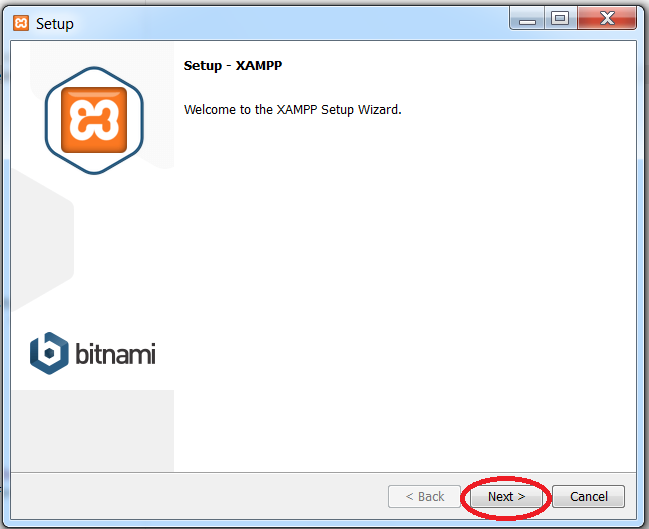Click the Next > button
Image resolution: width=649 pixels, height=529 pixels.
(506, 496)
